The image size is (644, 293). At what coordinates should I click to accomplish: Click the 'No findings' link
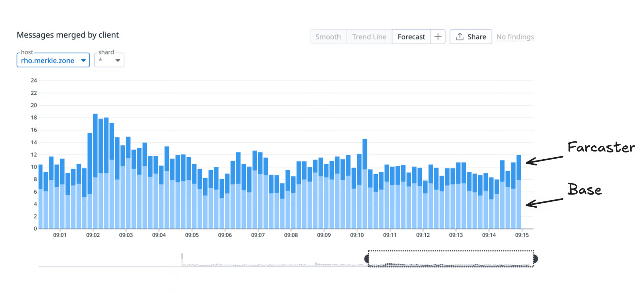[515, 37]
